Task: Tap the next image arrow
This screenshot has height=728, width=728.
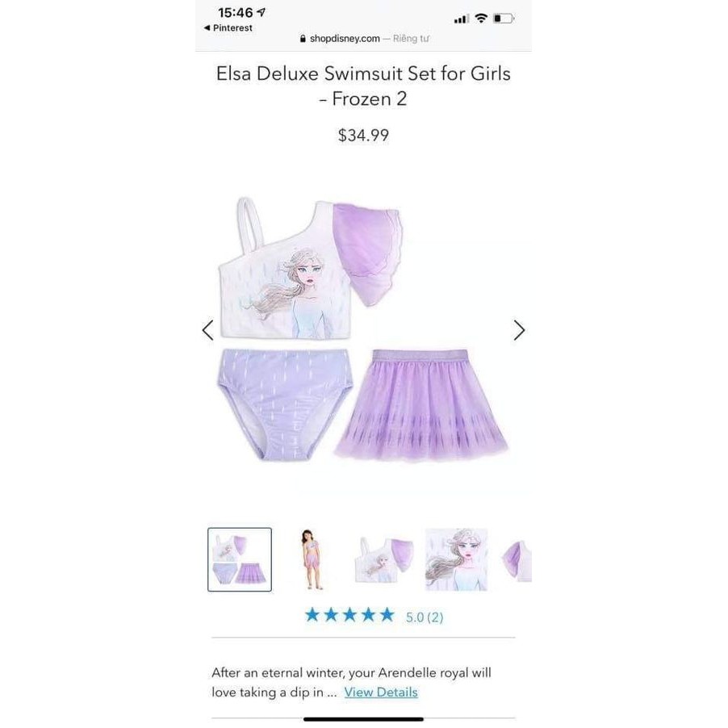Action: 519,330
